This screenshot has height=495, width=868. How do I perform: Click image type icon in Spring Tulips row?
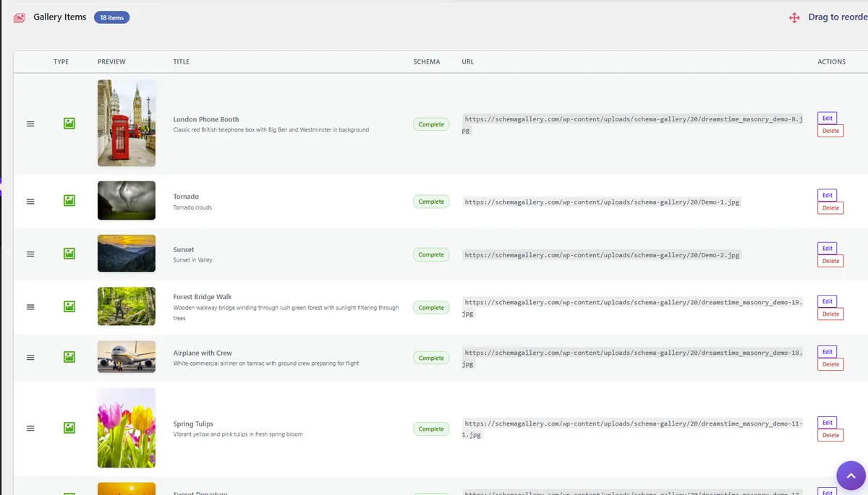coord(69,429)
